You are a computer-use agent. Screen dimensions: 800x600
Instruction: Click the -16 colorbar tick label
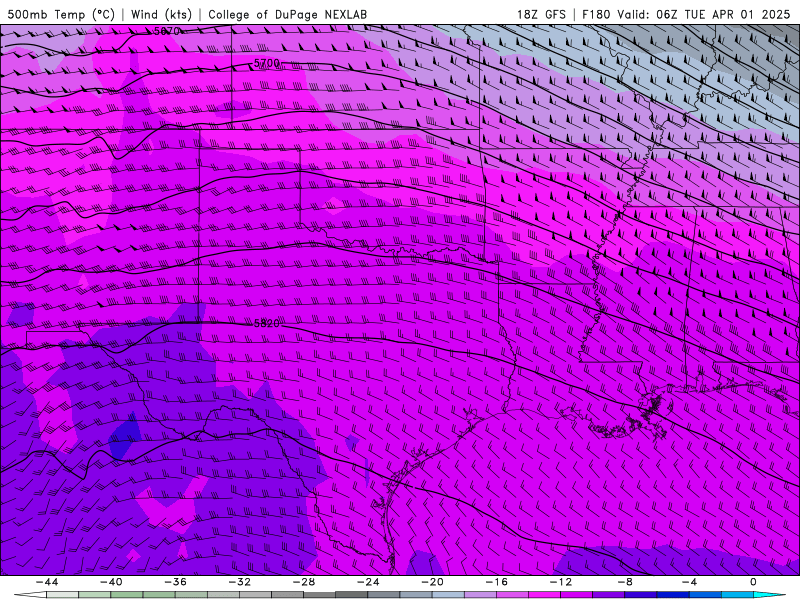(497, 582)
